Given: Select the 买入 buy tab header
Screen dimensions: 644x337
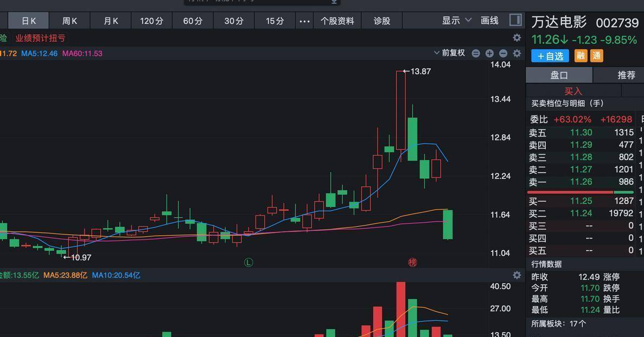Looking at the screenshot, I should pyautogui.click(x=573, y=90).
